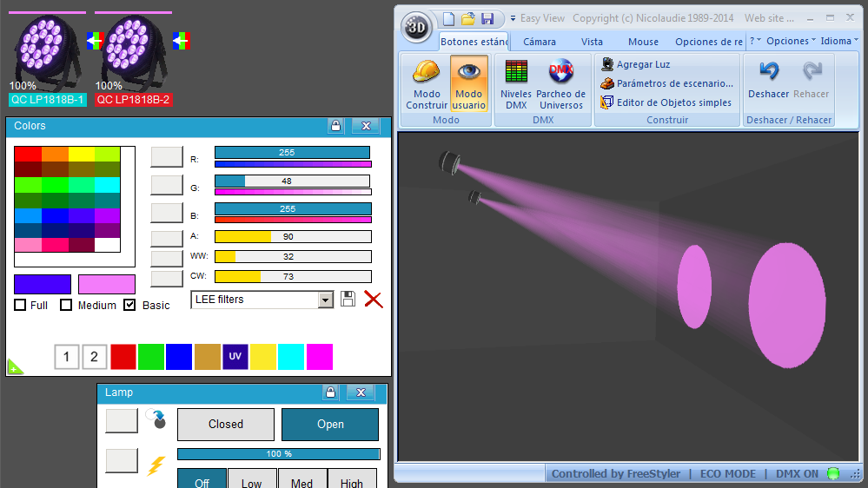The image size is (868, 488).
Task: Pick the red preset swatch
Action: tap(123, 356)
